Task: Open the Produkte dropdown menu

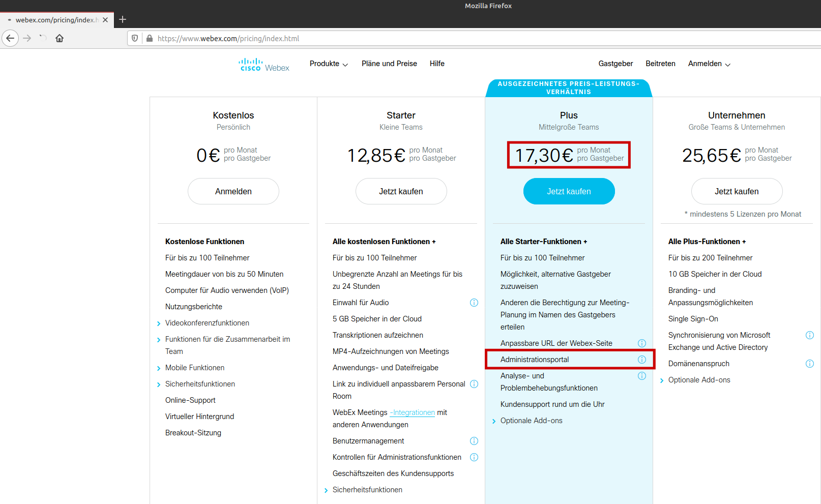Action: point(329,64)
